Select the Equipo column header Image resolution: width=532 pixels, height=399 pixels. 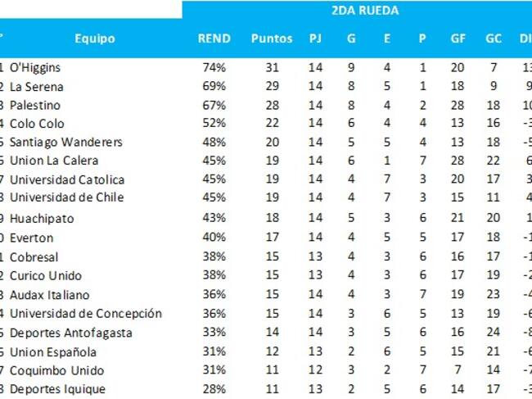click(95, 39)
